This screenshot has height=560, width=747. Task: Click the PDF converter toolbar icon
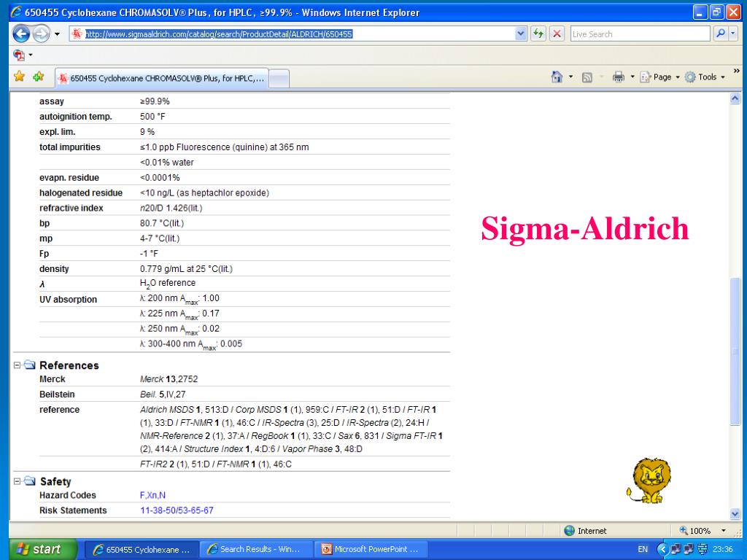coord(19,55)
